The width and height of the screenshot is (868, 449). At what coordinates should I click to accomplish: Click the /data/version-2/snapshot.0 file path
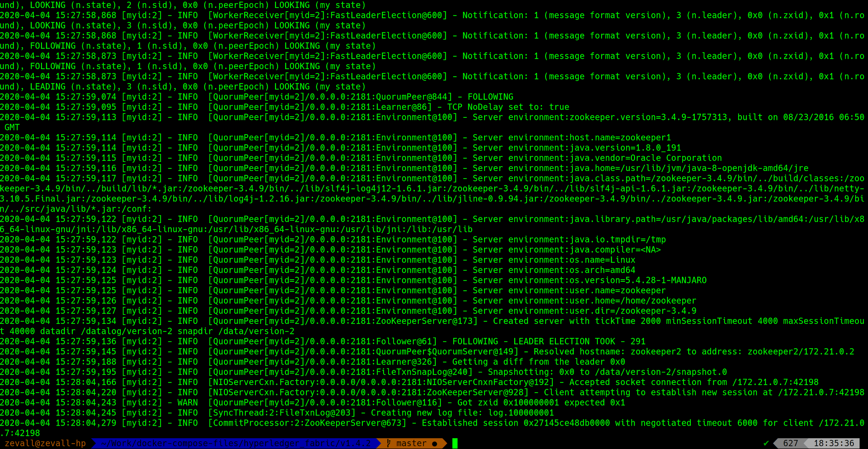pyautogui.click(x=661, y=372)
